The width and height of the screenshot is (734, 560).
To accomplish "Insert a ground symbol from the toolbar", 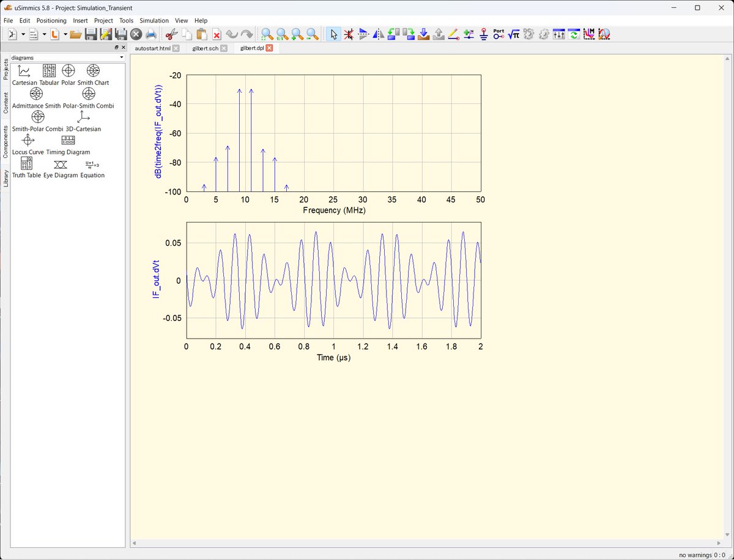I will coord(484,35).
